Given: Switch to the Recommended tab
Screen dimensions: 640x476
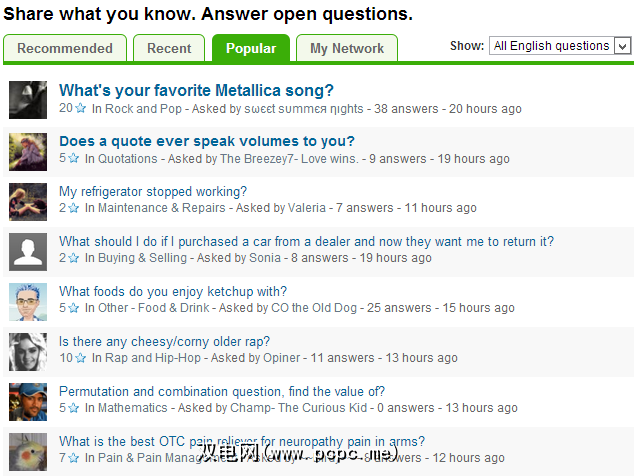Looking at the screenshot, I should click(x=65, y=48).
